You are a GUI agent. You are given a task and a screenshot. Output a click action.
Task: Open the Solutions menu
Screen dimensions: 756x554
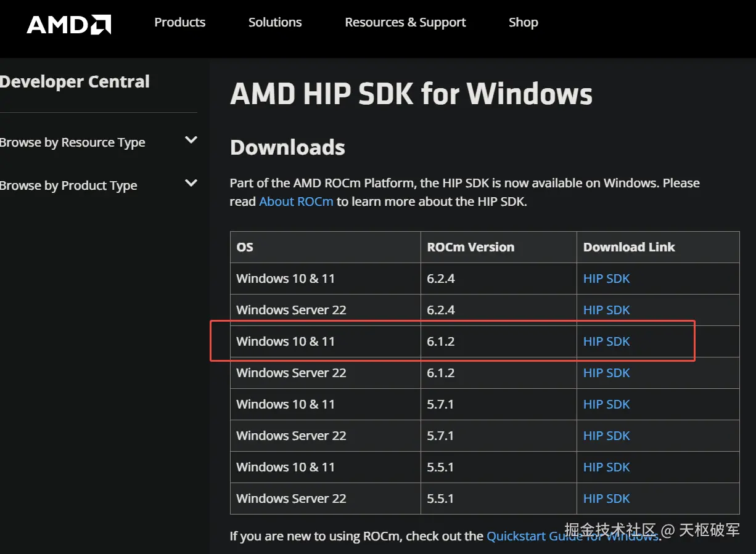point(275,23)
